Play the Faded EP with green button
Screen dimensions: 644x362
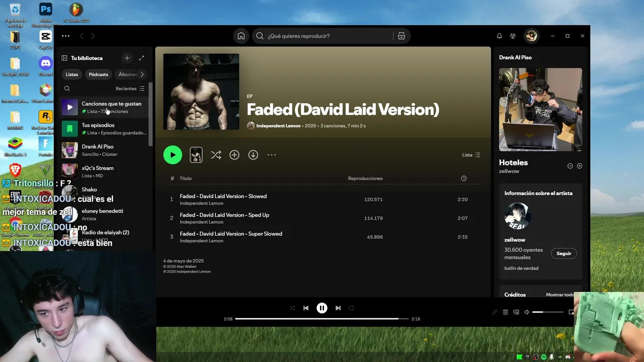[173, 155]
